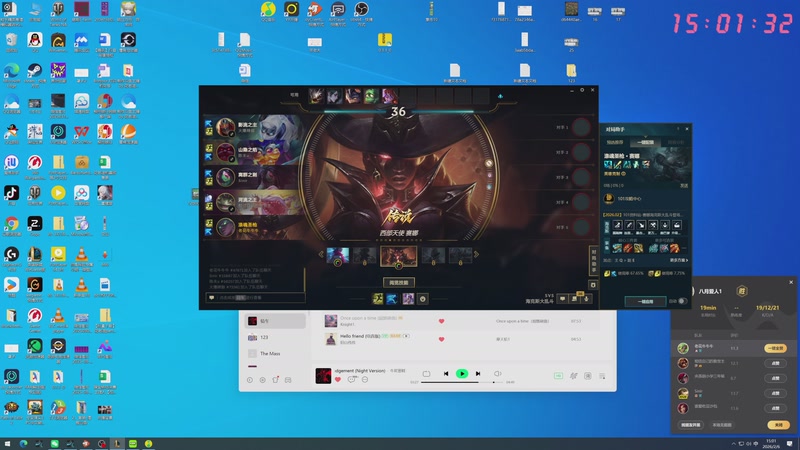Unlike the song Hello friend

point(441,339)
